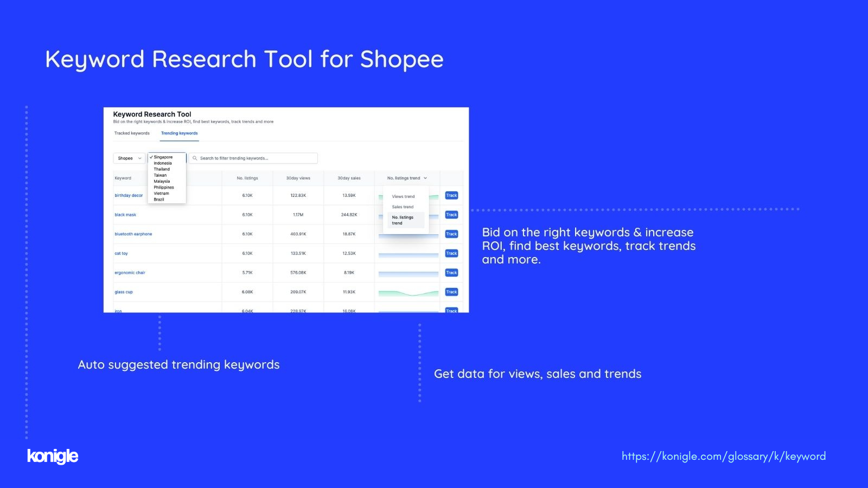868x488 pixels.
Task: Choose Singapore in the country list
Action: click(x=163, y=157)
